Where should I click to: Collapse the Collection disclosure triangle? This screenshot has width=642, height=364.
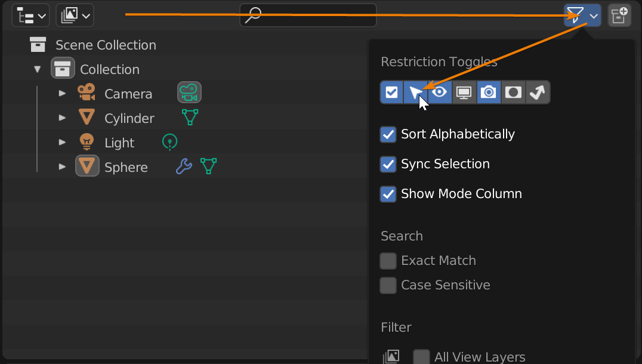point(38,69)
